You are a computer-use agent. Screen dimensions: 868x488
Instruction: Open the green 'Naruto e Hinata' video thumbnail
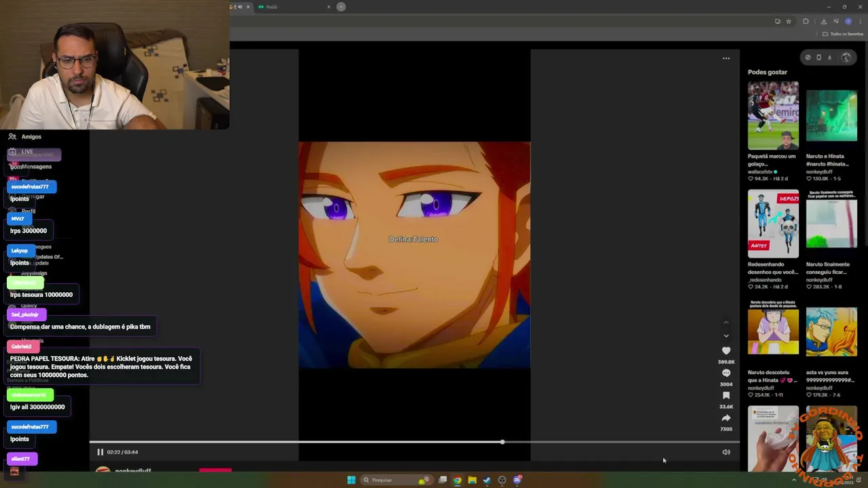(x=831, y=115)
